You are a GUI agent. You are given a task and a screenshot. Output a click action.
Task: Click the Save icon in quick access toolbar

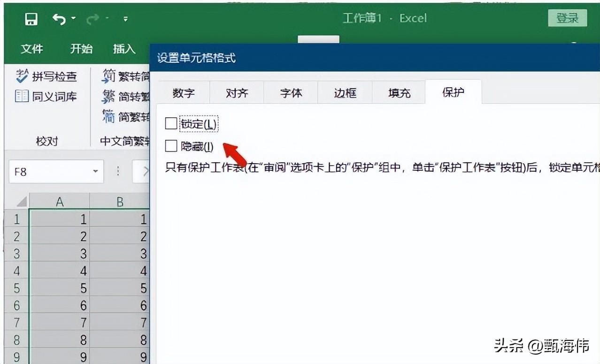point(31,19)
